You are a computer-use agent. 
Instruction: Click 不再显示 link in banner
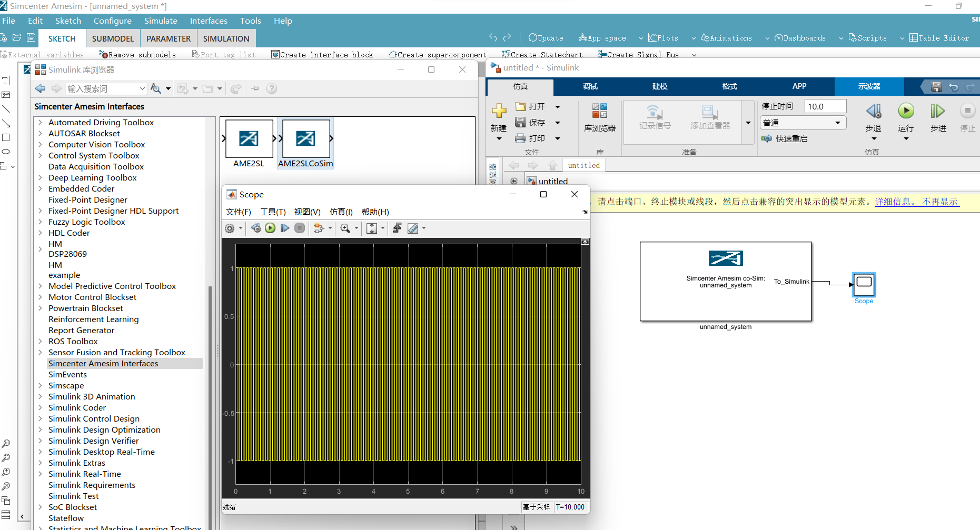[940, 202]
